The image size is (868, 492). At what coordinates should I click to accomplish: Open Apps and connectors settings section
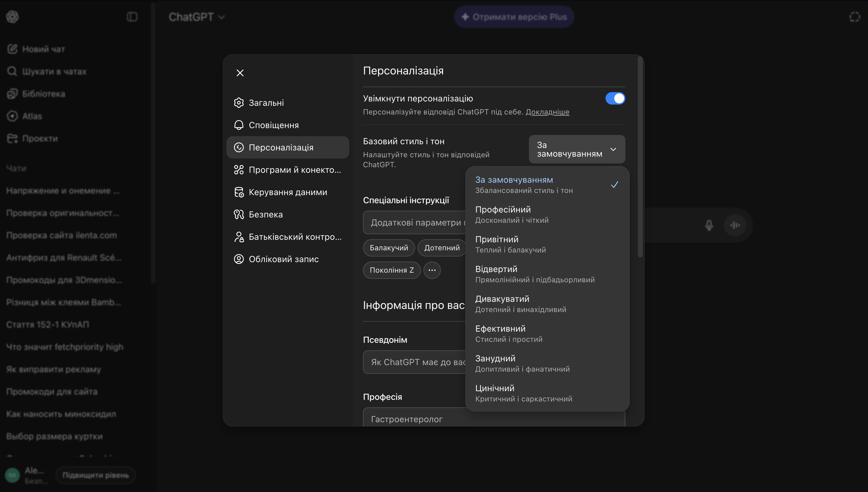[288, 170]
